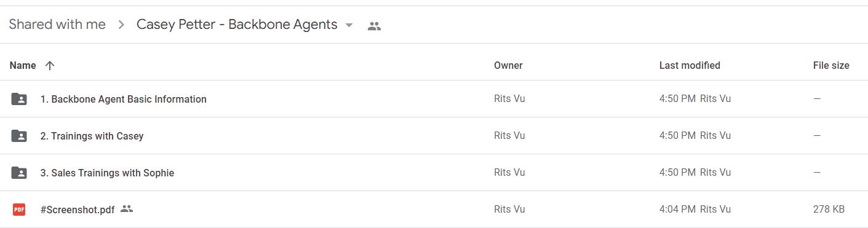Sort files by the Name column header

(x=23, y=65)
